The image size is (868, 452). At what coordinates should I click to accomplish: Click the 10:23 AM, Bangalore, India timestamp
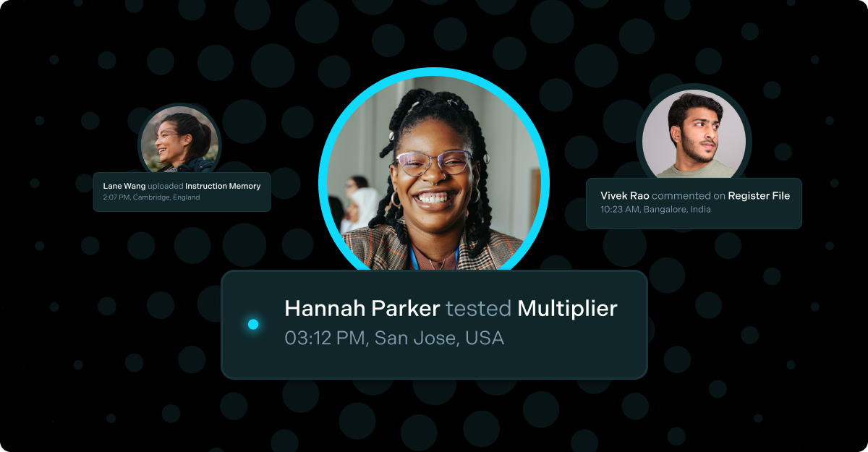655,210
